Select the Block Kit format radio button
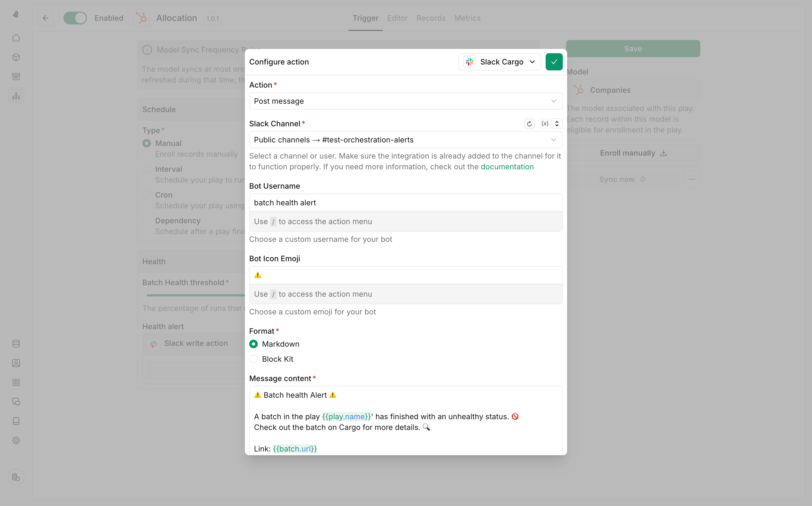Image resolution: width=812 pixels, height=506 pixels. (x=253, y=359)
